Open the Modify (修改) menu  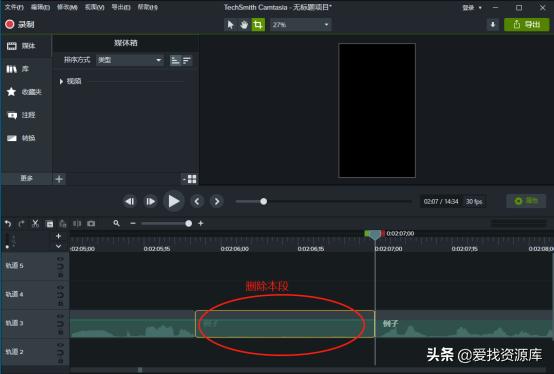point(67,7)
